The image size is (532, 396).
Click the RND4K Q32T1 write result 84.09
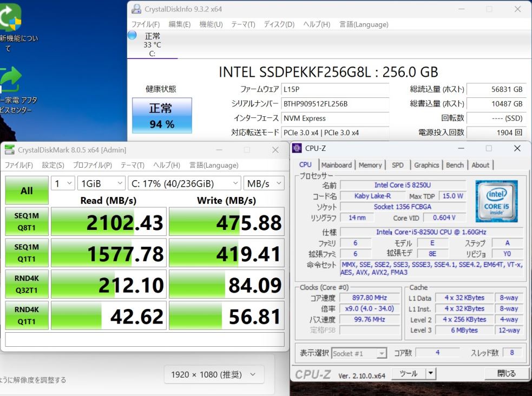coord(227,285)
